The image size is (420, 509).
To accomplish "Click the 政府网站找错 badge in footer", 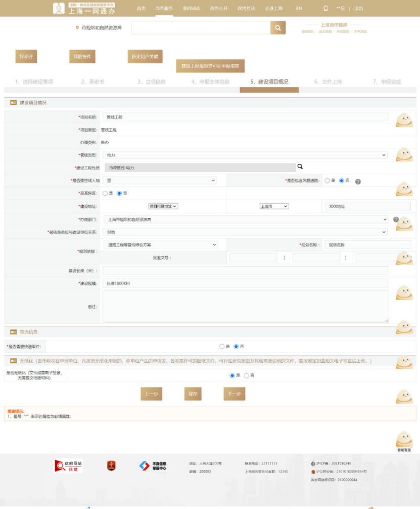I will (68, 466).
